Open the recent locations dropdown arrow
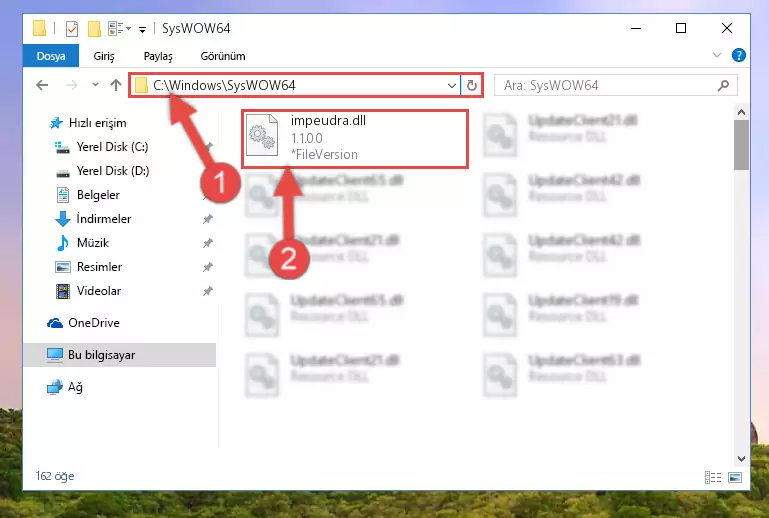Screen dimensions: 769x518 pyautogui.click(x=95, y=85)
